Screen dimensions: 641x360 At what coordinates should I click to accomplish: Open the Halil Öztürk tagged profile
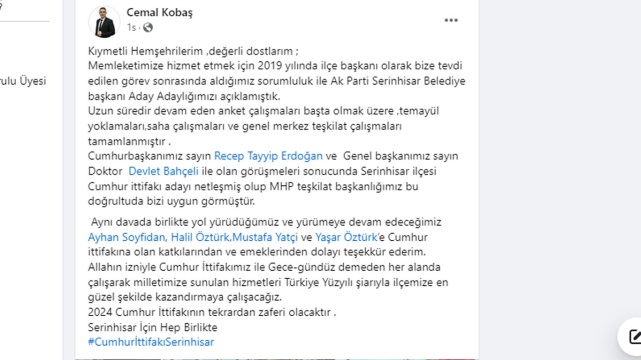tap(200, 237)
